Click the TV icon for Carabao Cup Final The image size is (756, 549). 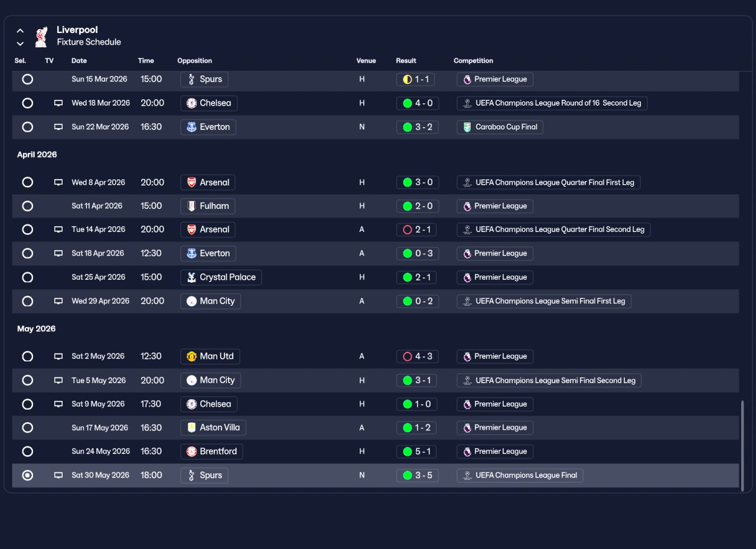(x=58, y=127)
